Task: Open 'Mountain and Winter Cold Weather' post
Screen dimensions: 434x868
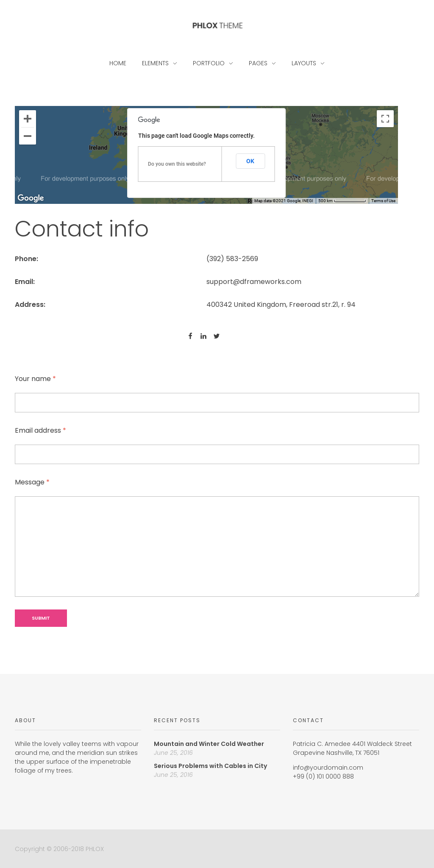Action: click(x=209, y=744)
